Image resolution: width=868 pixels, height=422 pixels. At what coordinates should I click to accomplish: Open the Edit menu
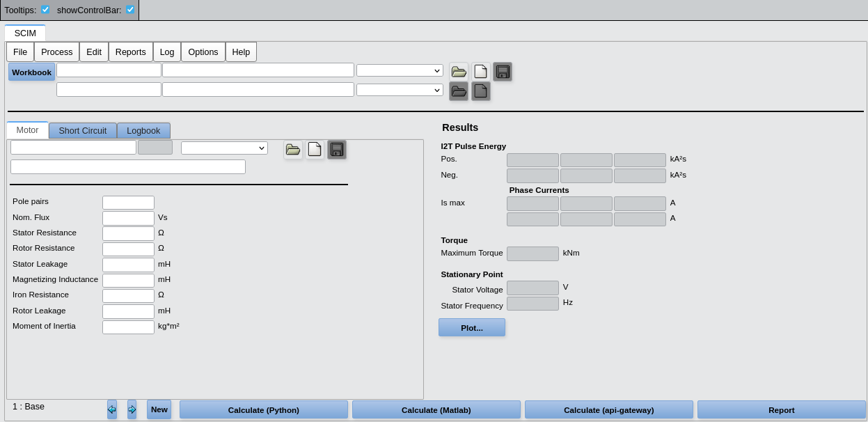click(x=94, y=52)
